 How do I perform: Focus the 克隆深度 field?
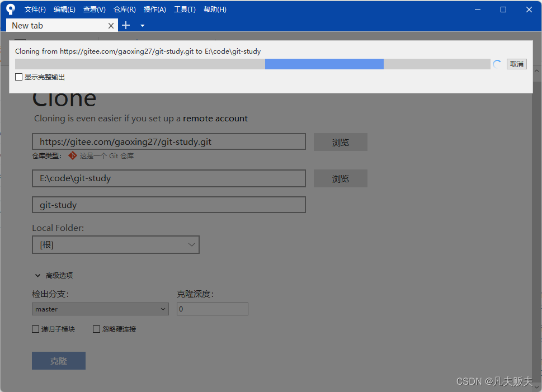(212, 309)
